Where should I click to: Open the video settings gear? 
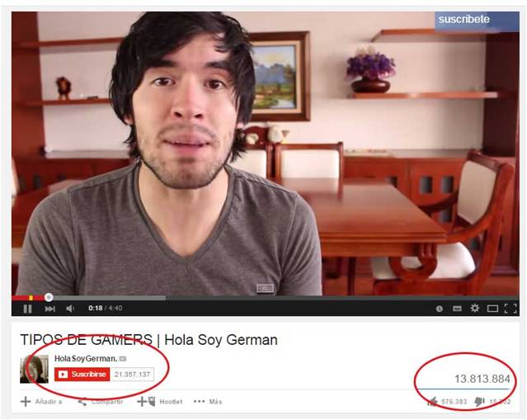474,308
